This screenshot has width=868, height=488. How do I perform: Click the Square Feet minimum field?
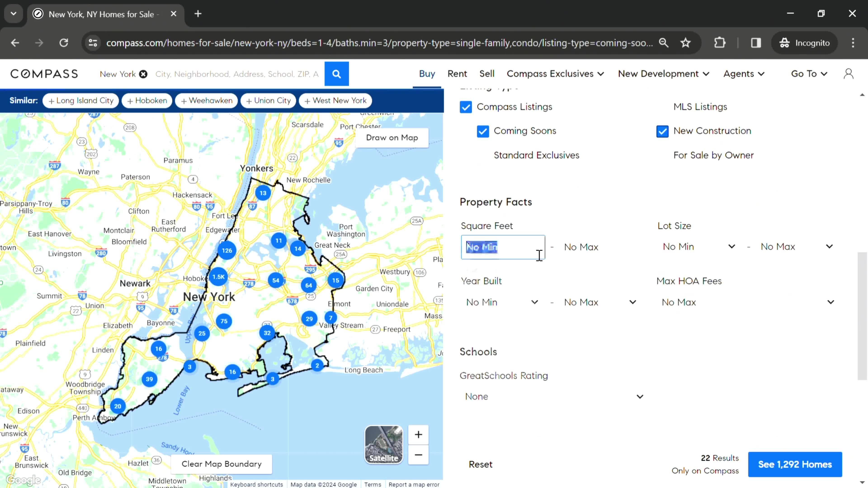tap(503, 247)
